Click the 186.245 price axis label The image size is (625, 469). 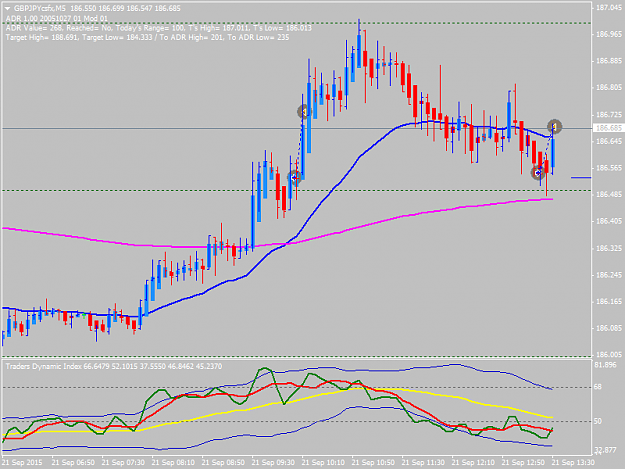pyautogui.click(x=608, y=275)
